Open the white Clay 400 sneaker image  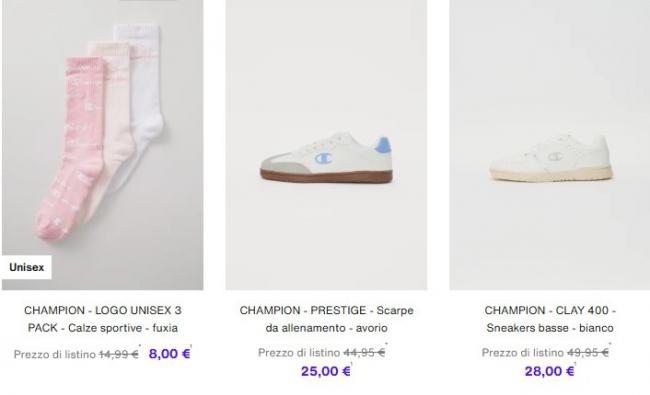pos(550,145)
